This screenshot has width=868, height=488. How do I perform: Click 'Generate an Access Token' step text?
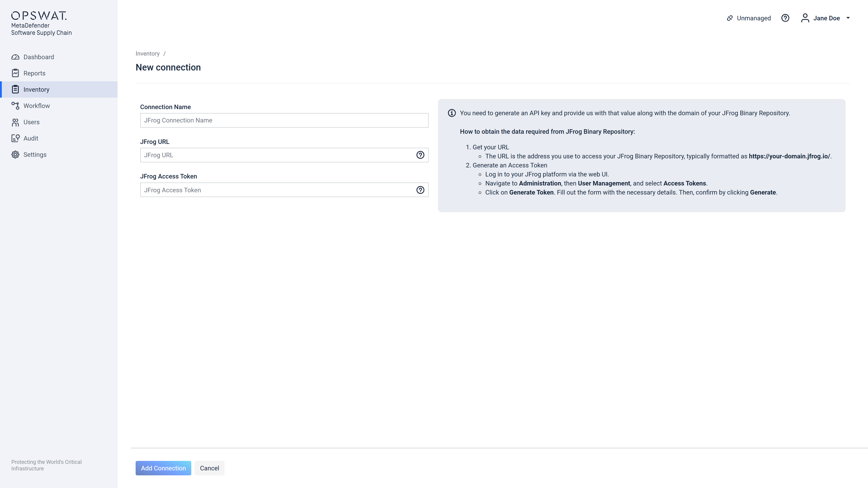pyautogui.click(x=510, y=165)
